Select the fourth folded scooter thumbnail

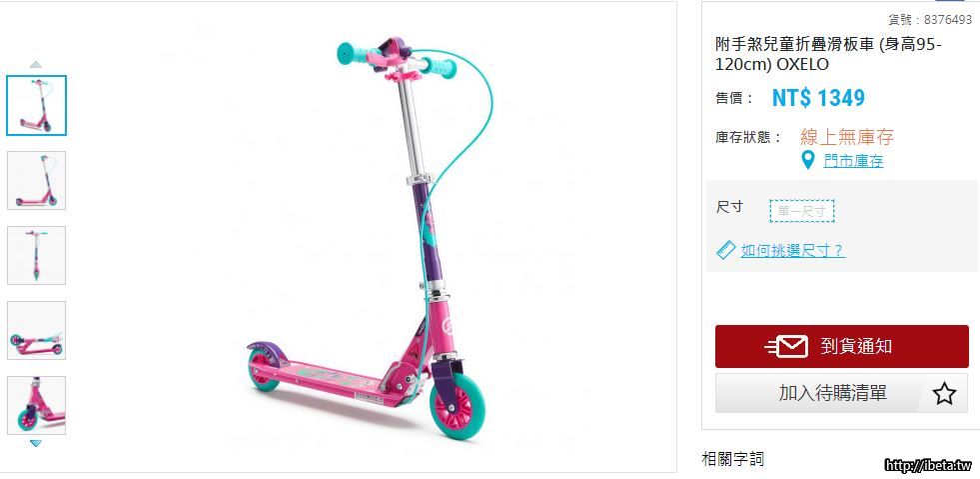[x=36, y=330]
